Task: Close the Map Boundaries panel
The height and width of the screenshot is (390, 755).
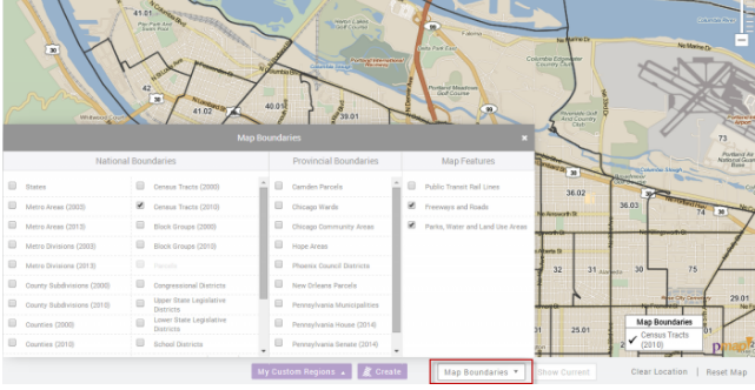Action: (x=524, y=138)
